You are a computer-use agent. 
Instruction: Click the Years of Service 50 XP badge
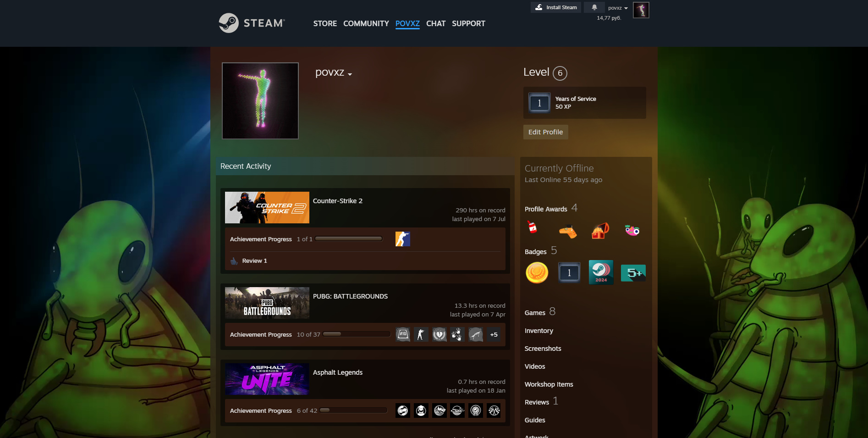coord(585,103)
